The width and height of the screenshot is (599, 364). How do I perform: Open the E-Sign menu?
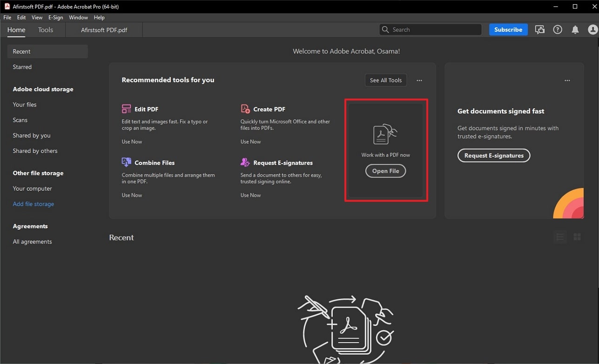[56, 17]
